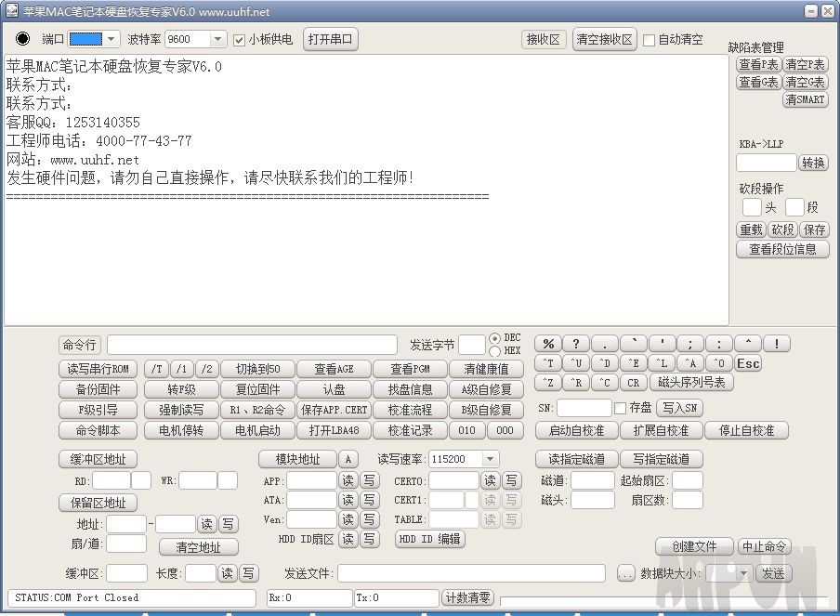The height and width of the screenshot is (616, 840).
Task: Focus the command line input field
Action: click(x=252, y=345)
